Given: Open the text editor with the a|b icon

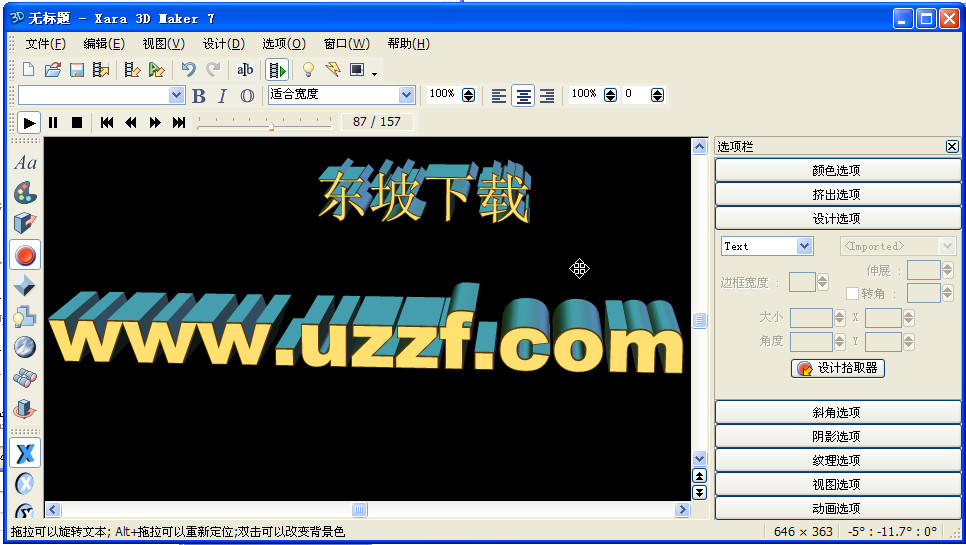Looking at the screenshot, I should click(245, 70).
